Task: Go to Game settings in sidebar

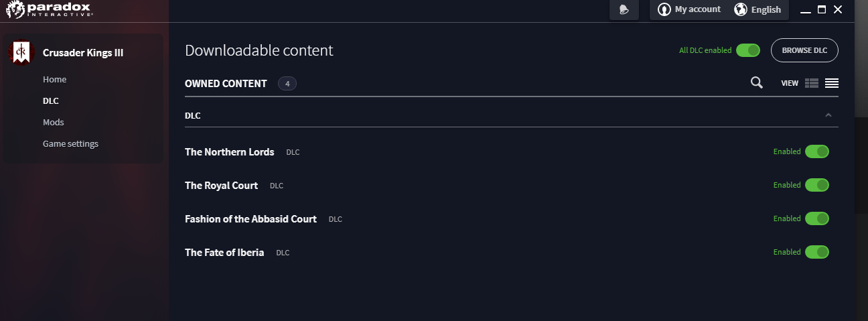Action: 70,143
